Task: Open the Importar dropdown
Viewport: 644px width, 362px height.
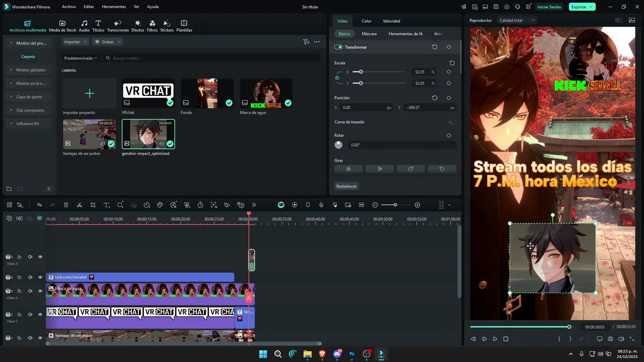Action: click(x=75, y=42)
